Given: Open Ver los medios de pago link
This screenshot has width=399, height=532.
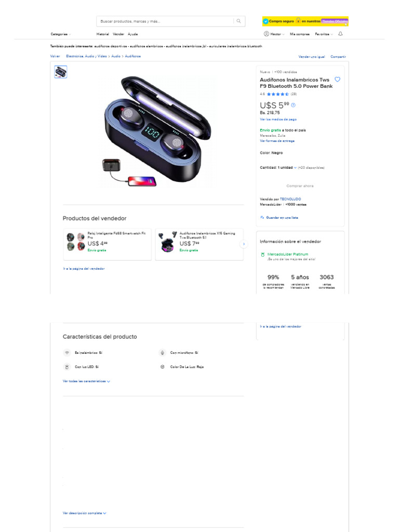Looking at the screenshot, I should click(x=278, y=119).
